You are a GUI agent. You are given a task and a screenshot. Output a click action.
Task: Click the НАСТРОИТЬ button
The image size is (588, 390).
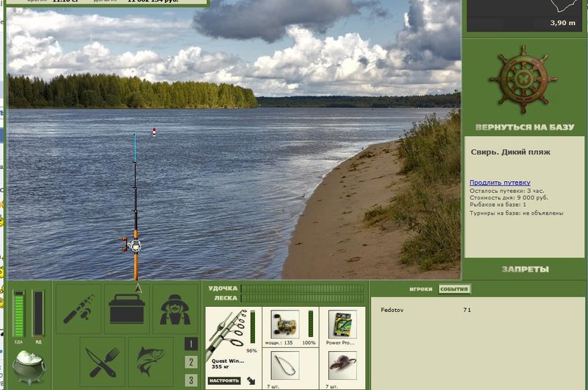tap(224, 380)
